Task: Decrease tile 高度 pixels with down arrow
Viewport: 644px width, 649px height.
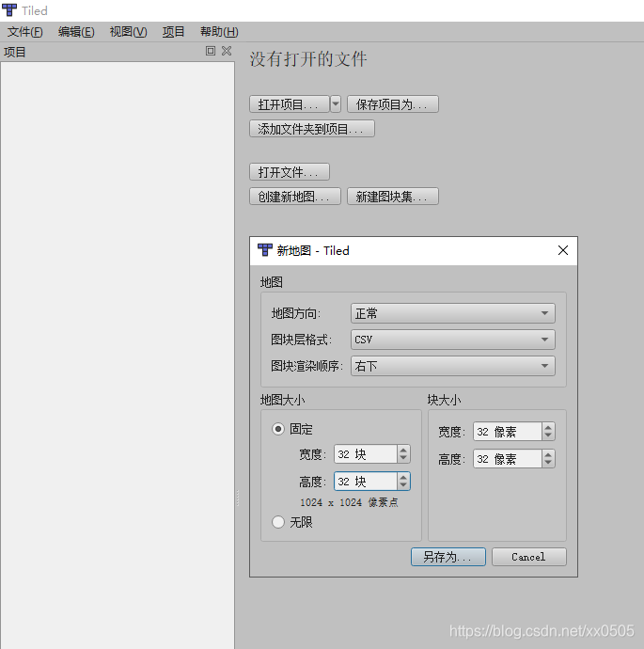Action: (548, 463)
